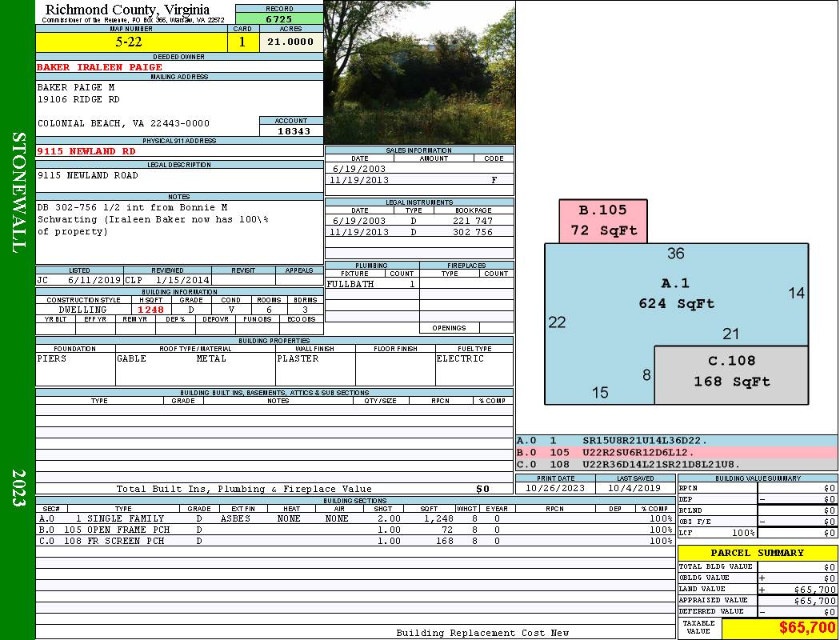Select the green record number 6725 field
Viewport: 840px width, 640px height.
pos(279,18)
